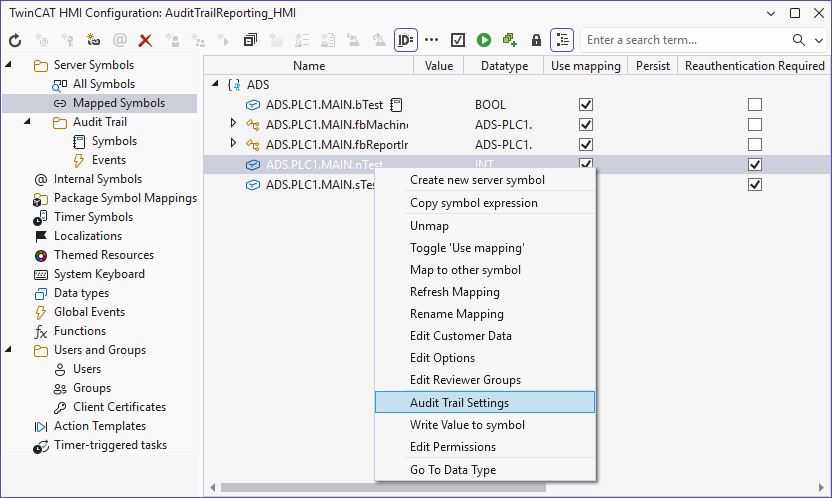Open the three-dots more options button

coord(432,40)
